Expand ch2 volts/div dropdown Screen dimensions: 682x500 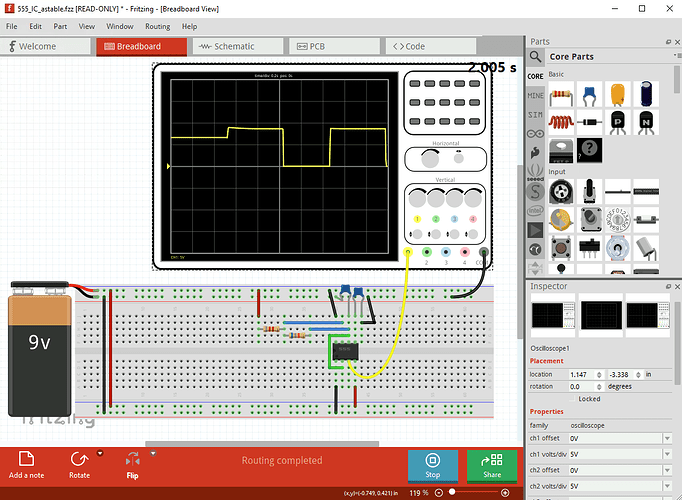point(667,486)
